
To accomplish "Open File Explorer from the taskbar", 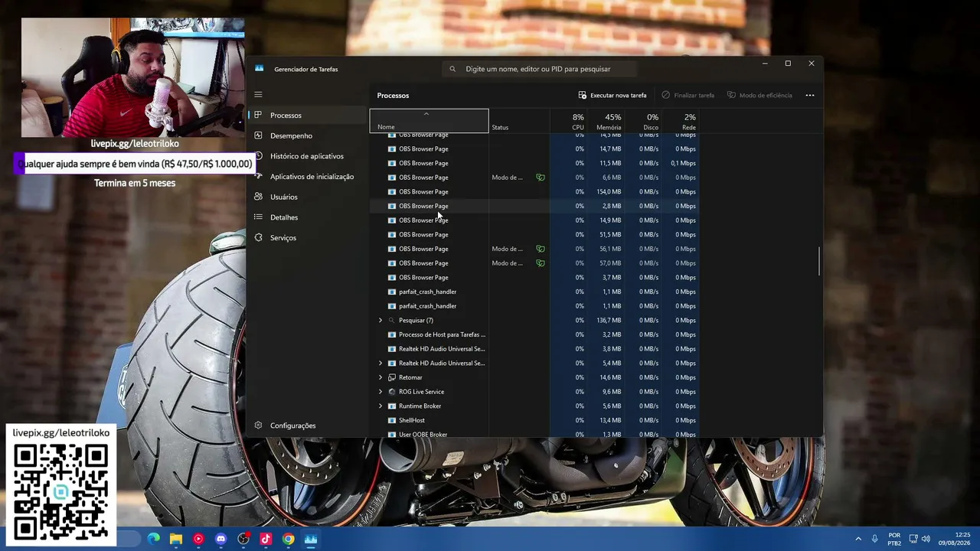I will (176, 539).
